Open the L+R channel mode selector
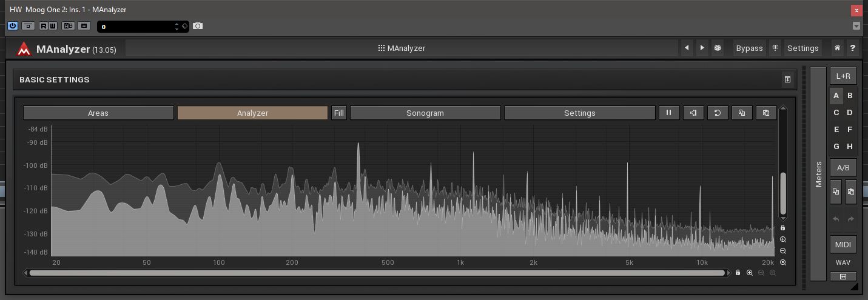Image resolution: width=868 pixels, height=300 pixels. 843,76
